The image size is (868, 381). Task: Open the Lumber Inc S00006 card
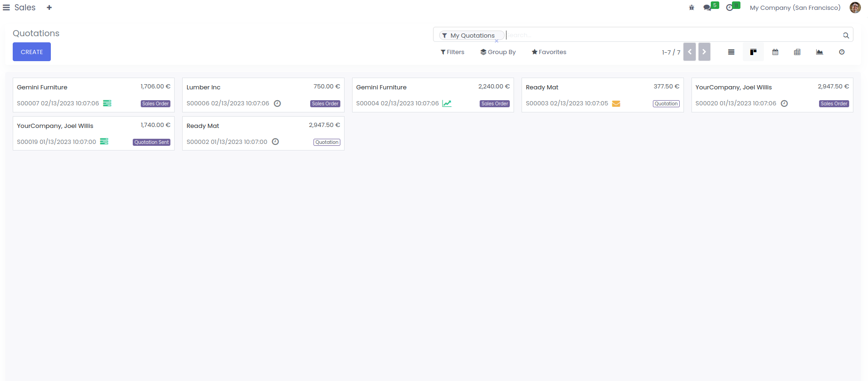pos(263,95)
